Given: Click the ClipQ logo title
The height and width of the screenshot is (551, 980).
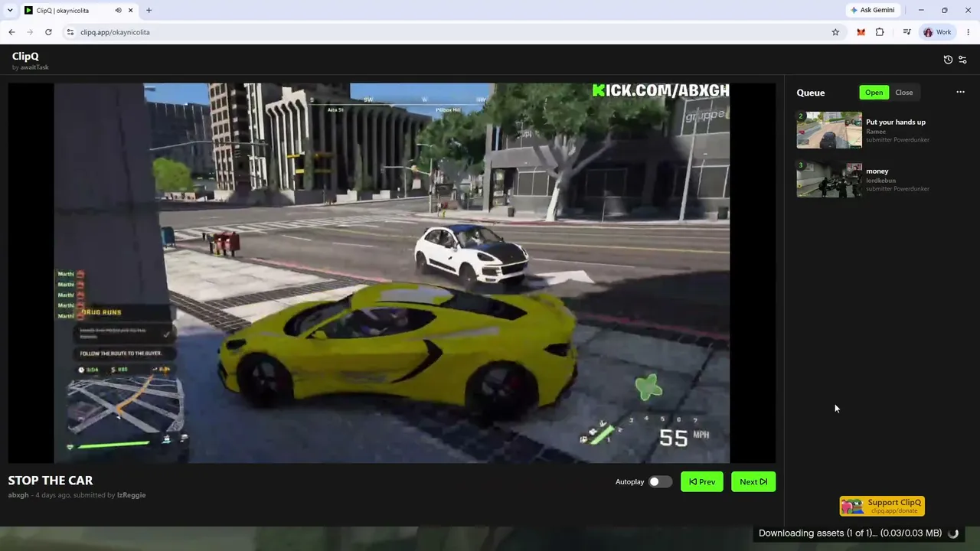Looking at the screenshot, I should [x=25, y=56].
